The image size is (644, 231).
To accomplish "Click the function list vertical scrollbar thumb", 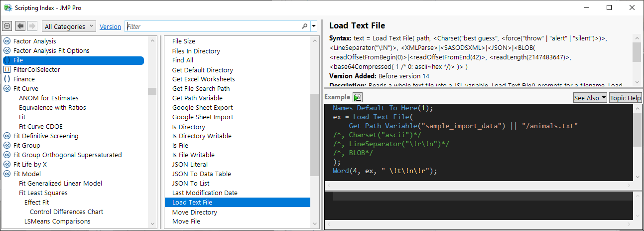I will (x=314, y=135).
